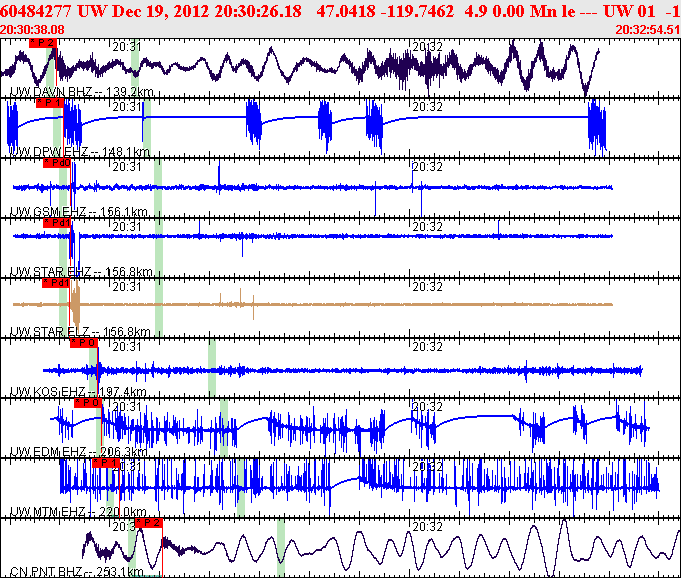The width and height of the screenshot is (681, 578).
Task: Click the green bar after 20:31 on GSM trace
Action: 158,188
